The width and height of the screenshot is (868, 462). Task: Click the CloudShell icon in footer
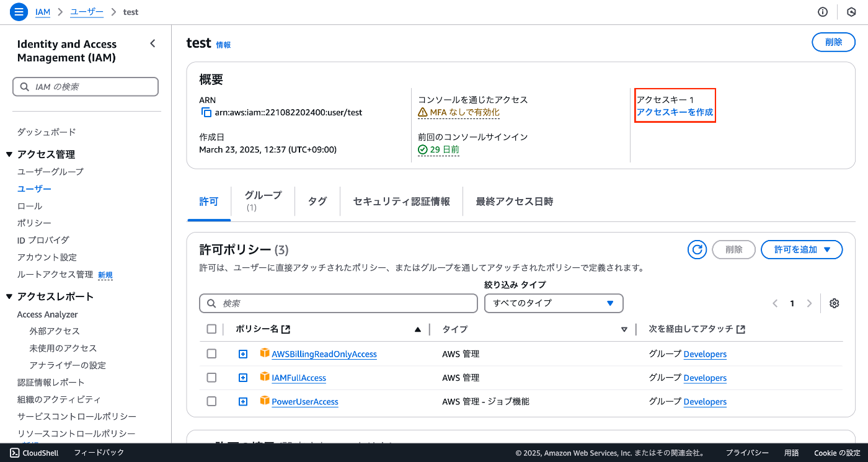click(14, 453)
